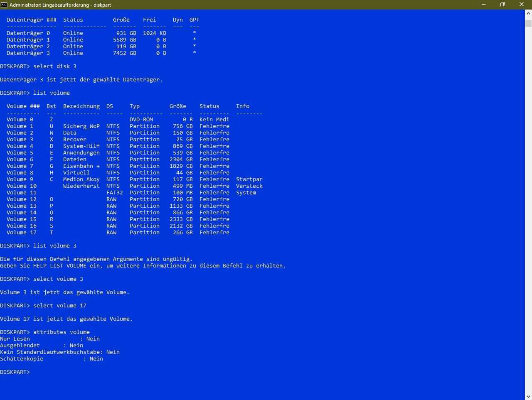Click the 'Bezeichnung' column header
This screenshot has height=400, width=532.
pyautogui.click(x=81, y=106)
